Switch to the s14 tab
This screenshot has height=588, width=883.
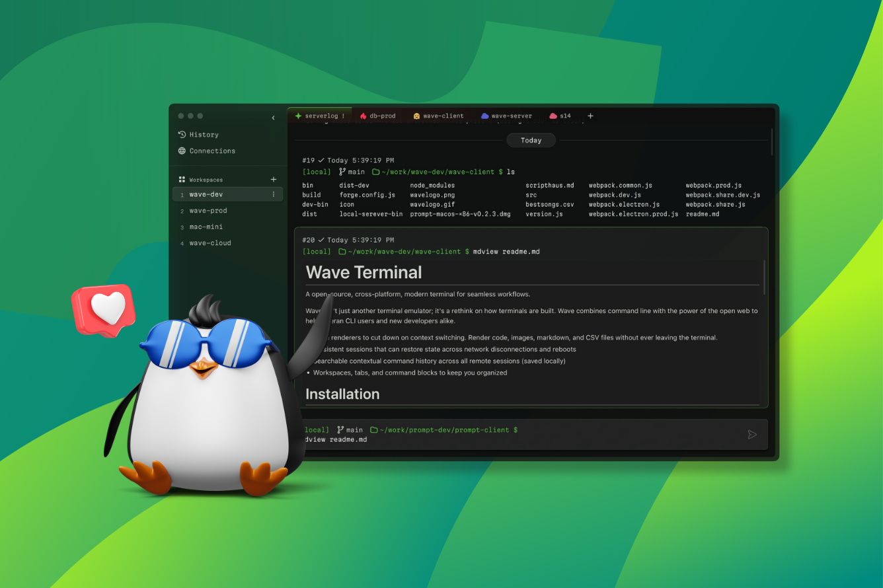point(564,116)
